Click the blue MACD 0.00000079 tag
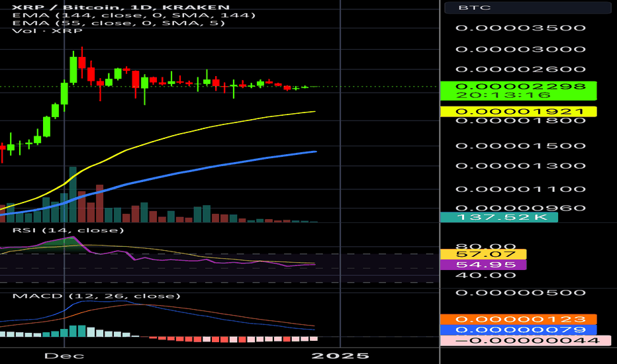Image resolution: width=617 pixels, height=364 pixels. (x=518, y=330)
